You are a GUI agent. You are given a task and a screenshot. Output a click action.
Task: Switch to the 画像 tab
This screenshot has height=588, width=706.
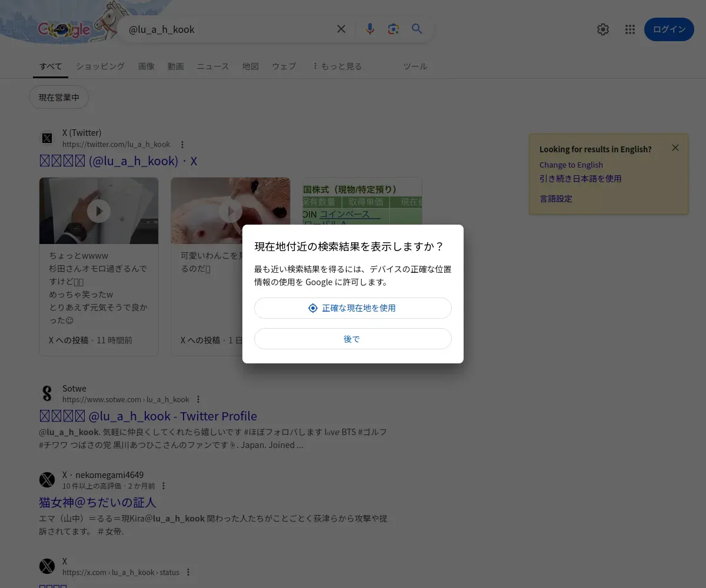point(146,66)
